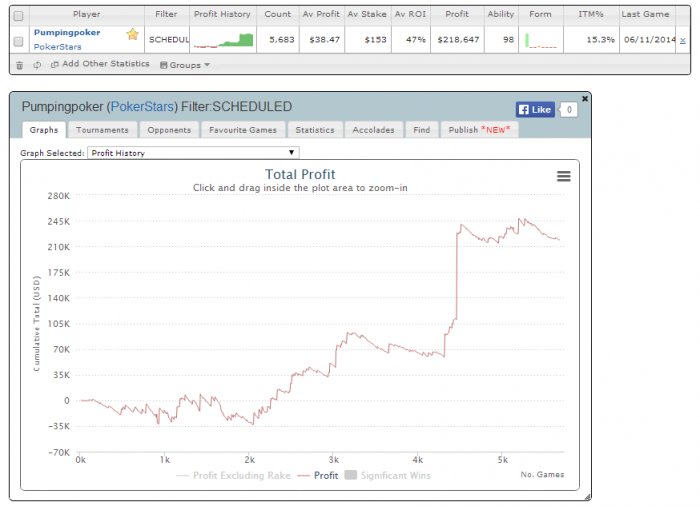Toggle the Profit legend series

coord(318,476)
